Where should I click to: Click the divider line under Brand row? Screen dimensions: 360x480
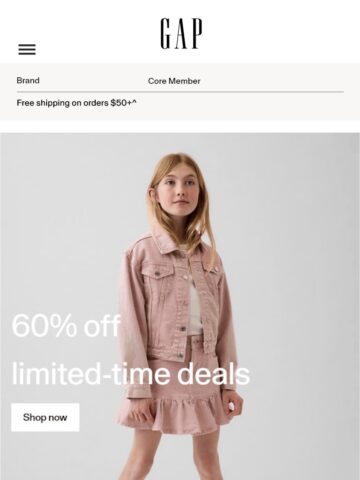point(180,92)
